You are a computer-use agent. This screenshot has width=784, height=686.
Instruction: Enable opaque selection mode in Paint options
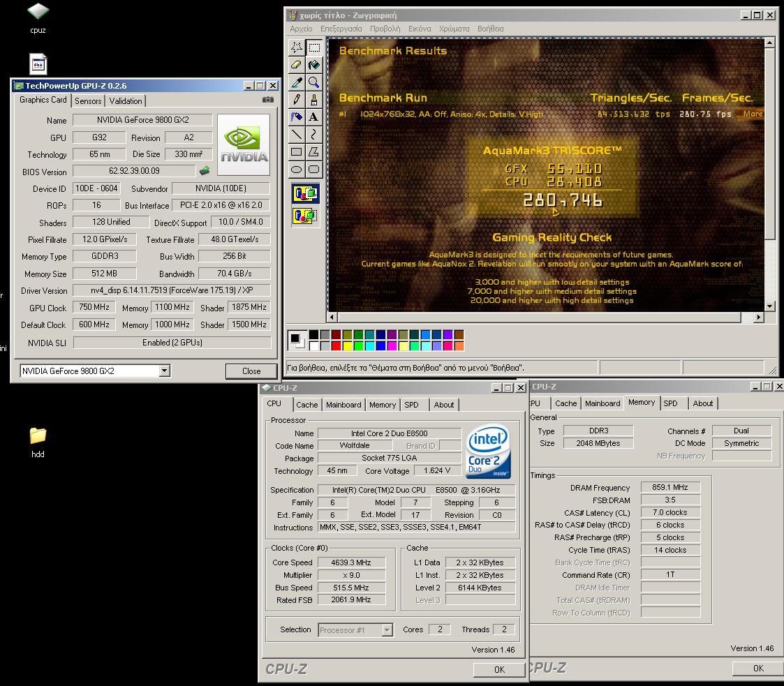coord(306,193)
